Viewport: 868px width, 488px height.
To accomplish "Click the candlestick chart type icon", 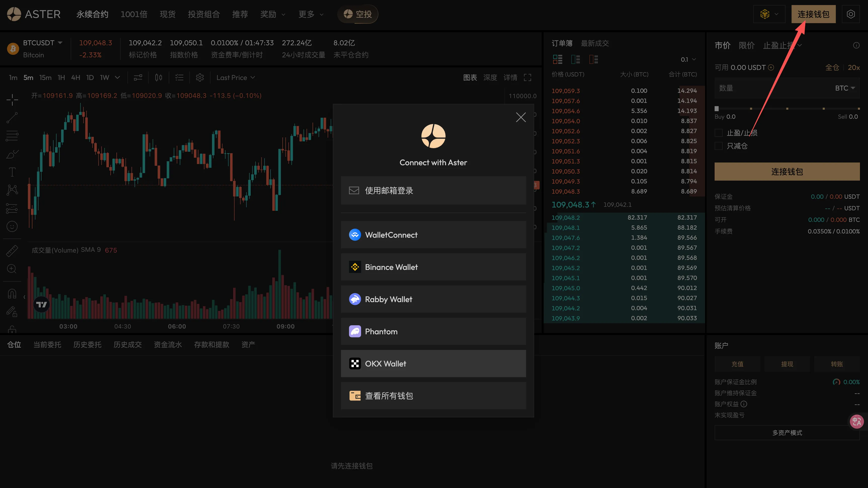I will point(158,77).
